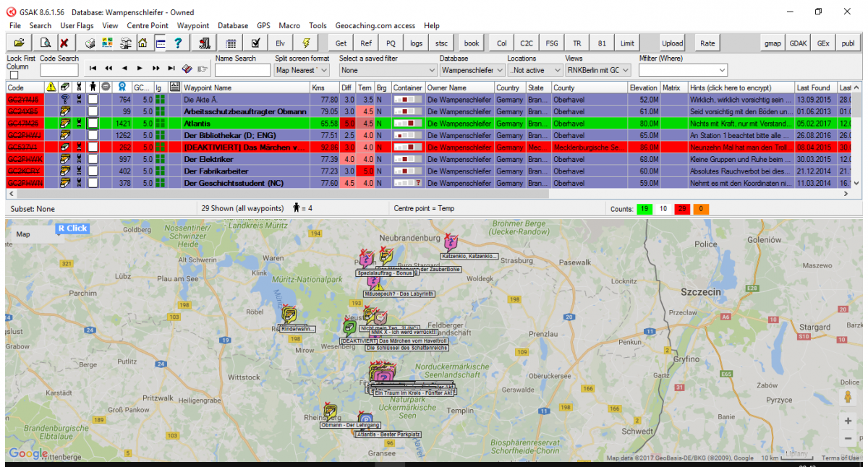Open the Locations dropdown
Image resolution: width=868 pixels, height=467 pixels.
tap(535, 70)
